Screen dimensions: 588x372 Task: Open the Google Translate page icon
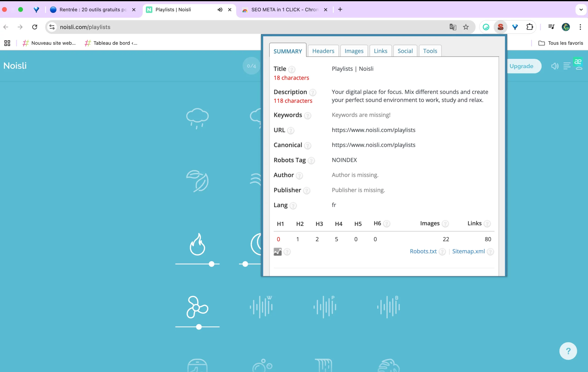pyautogui.click(x=453, y=27)
